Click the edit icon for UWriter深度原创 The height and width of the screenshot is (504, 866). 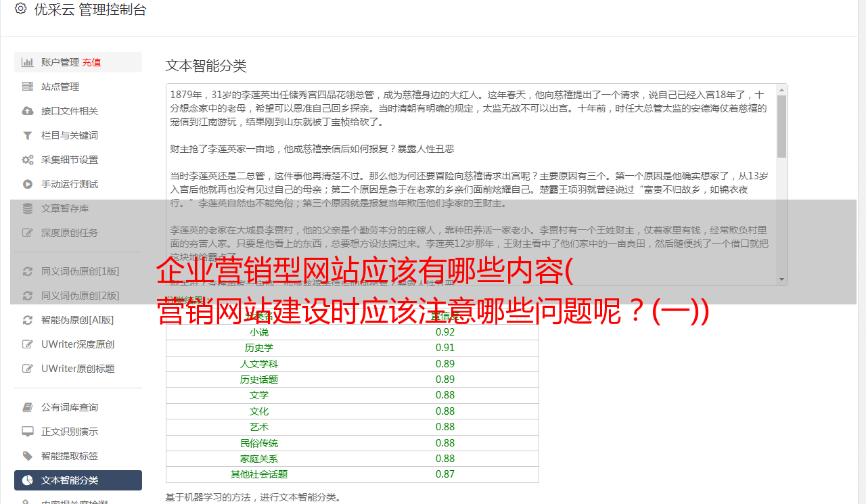28,344
